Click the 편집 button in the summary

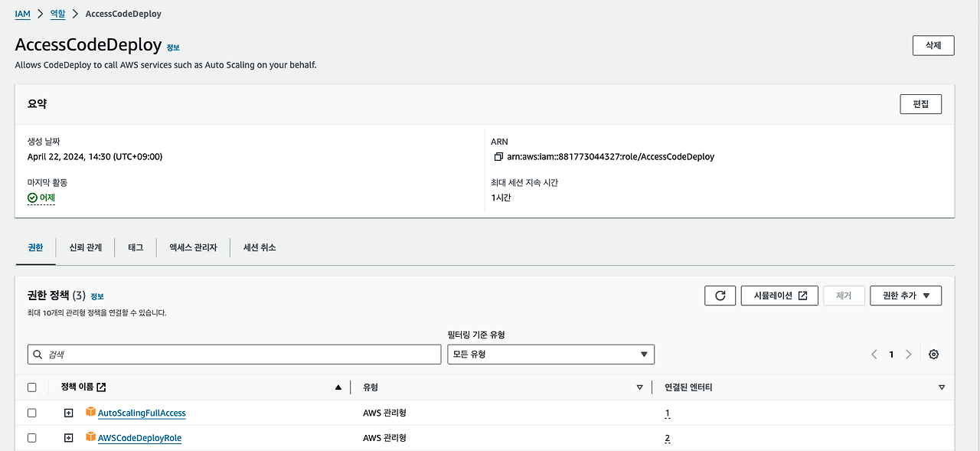pos(920,104)
